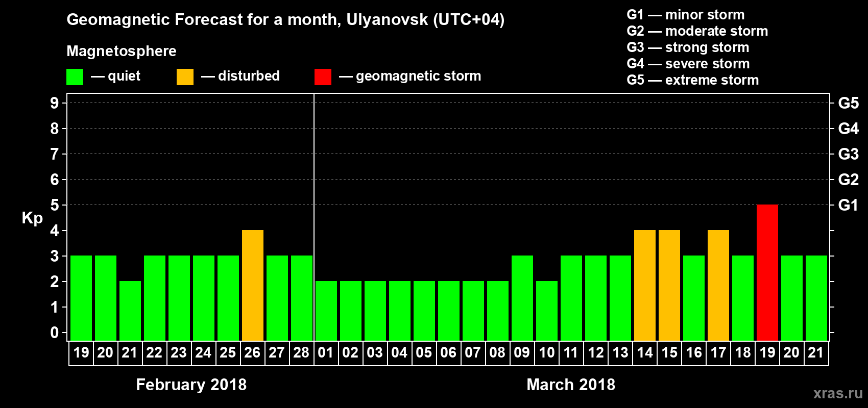Select date label 19 under February 2018
868x408 pixels.
pyautogui.click(x=81, y=352)
